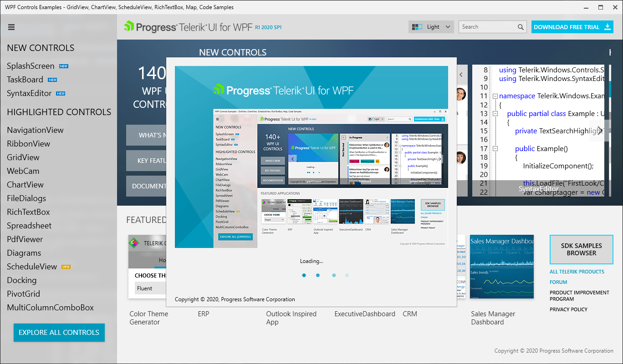
Task: Select ScheduleView in the sidebar
Action: [32, 267]
